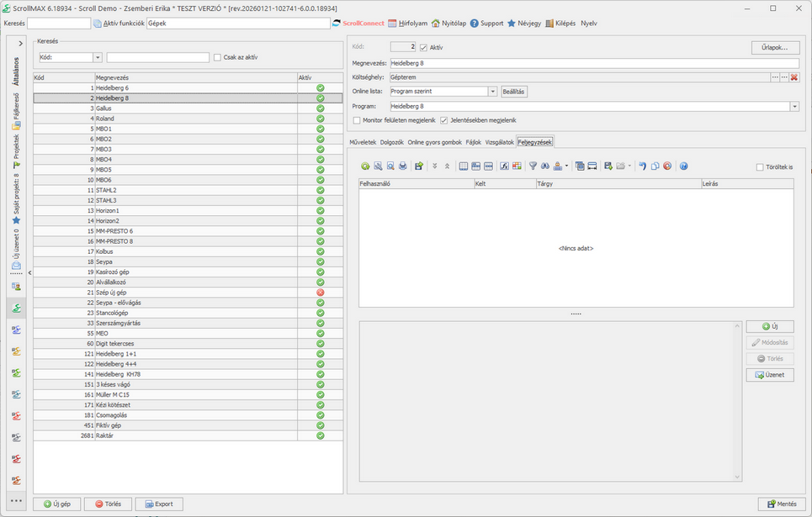Click the undo arrow icon in toolbar

pos(643,166)
